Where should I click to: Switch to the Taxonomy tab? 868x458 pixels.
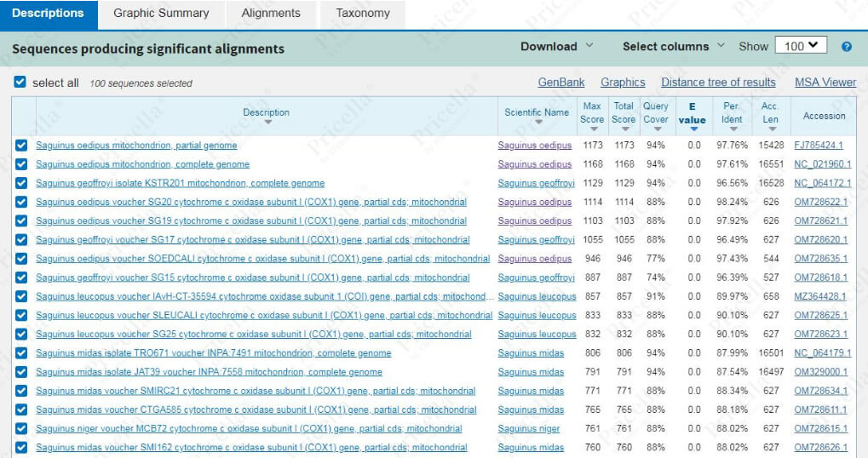point(363,14)
